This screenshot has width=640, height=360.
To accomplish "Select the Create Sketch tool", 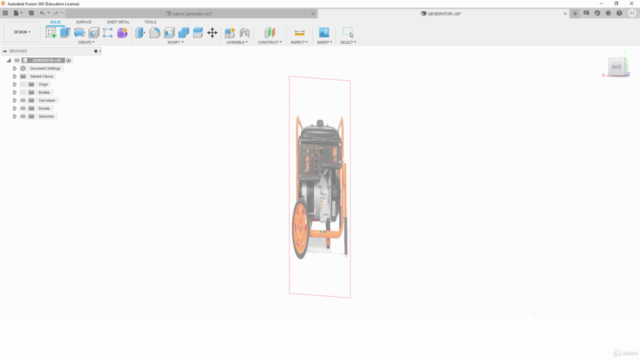I will click(x=51, y=33).
